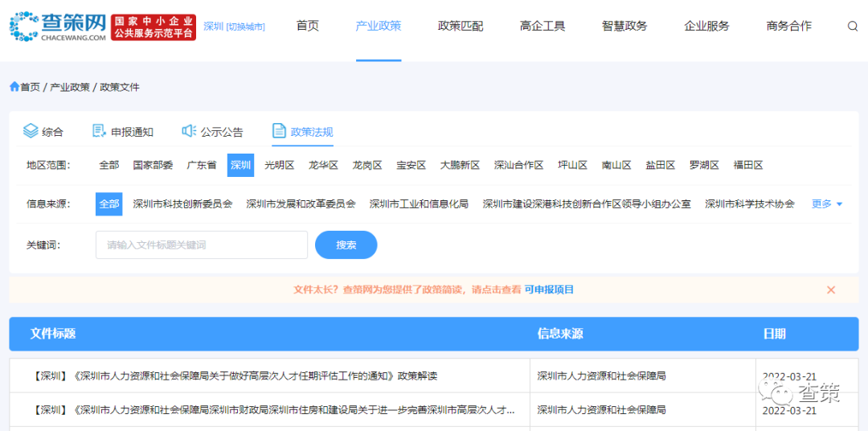Click the 日期 column header
868x431 pixels.
point(775,334)
